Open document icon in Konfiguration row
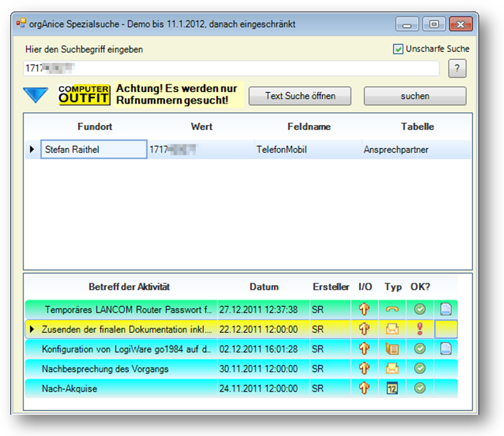Image resolution: width=504 pixels, height=436 pixels. 446,349
